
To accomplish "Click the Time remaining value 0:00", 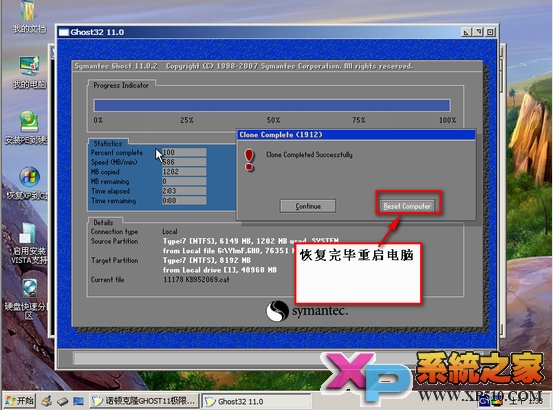I will [x=184, y=200].
